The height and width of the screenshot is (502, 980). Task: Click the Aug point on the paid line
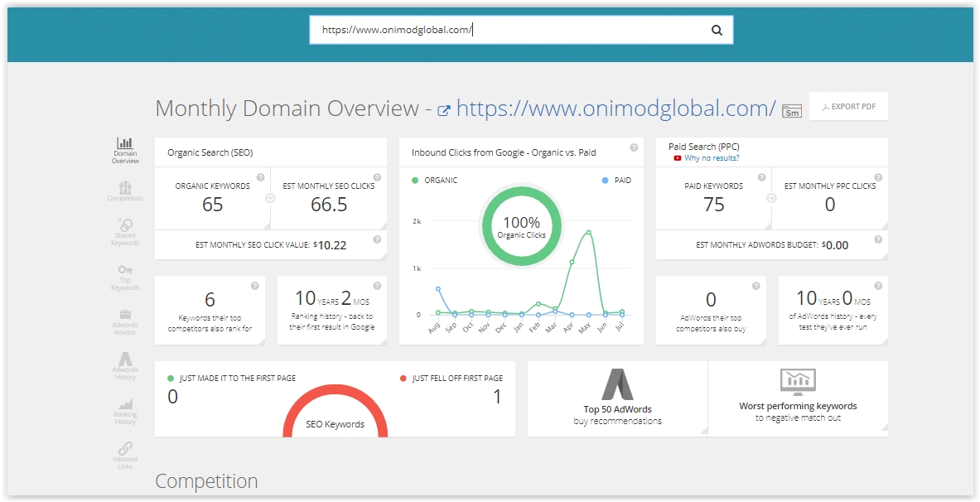click(x=438, y=289)
